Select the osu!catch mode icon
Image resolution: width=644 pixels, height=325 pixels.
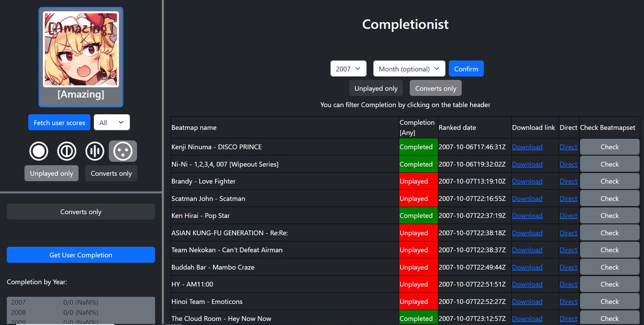click(123, 151)
